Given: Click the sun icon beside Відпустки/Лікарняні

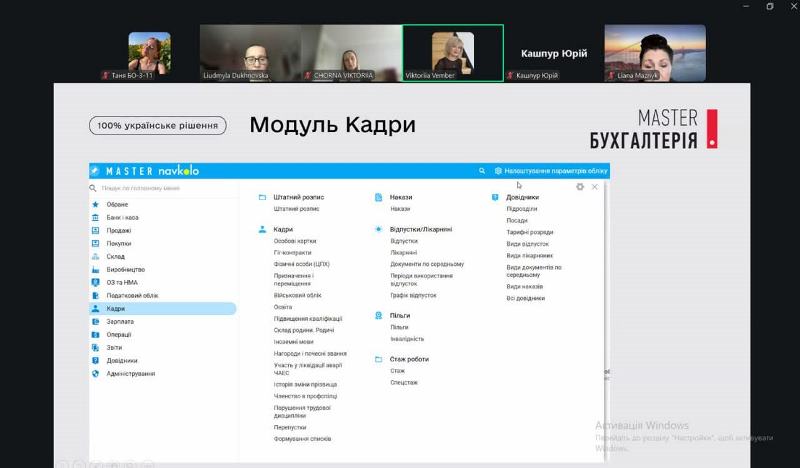Looking at the screenshot, I should [379, 229].
